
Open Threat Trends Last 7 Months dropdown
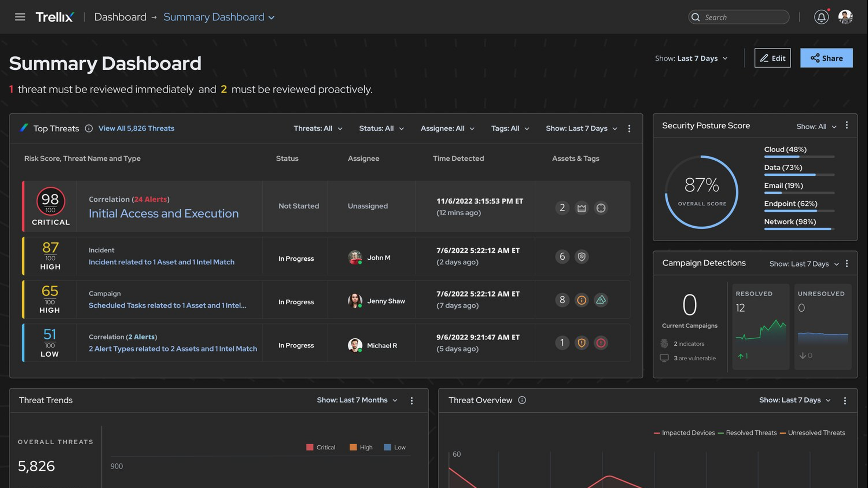click(x=357, y=400)
